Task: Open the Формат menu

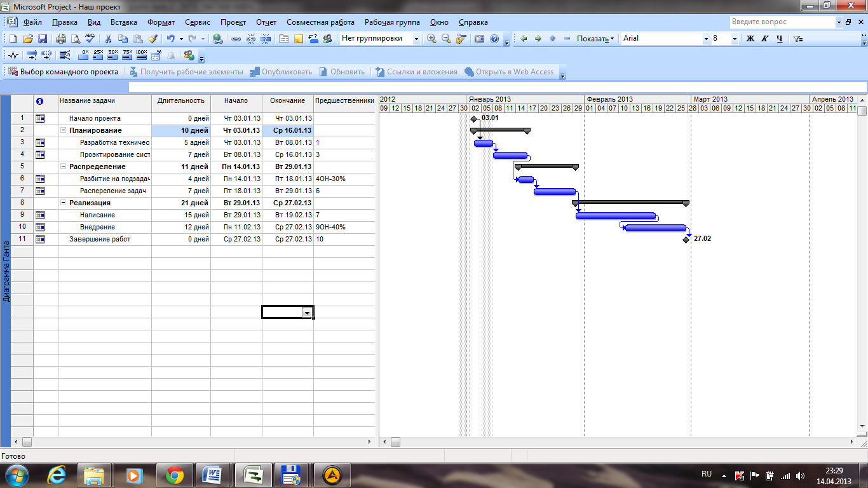Action: (161, 22)
